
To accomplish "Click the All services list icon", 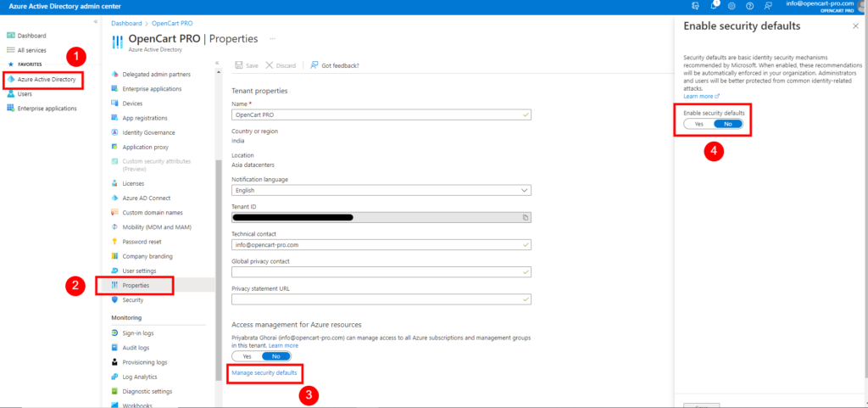I will coord(10,50).
